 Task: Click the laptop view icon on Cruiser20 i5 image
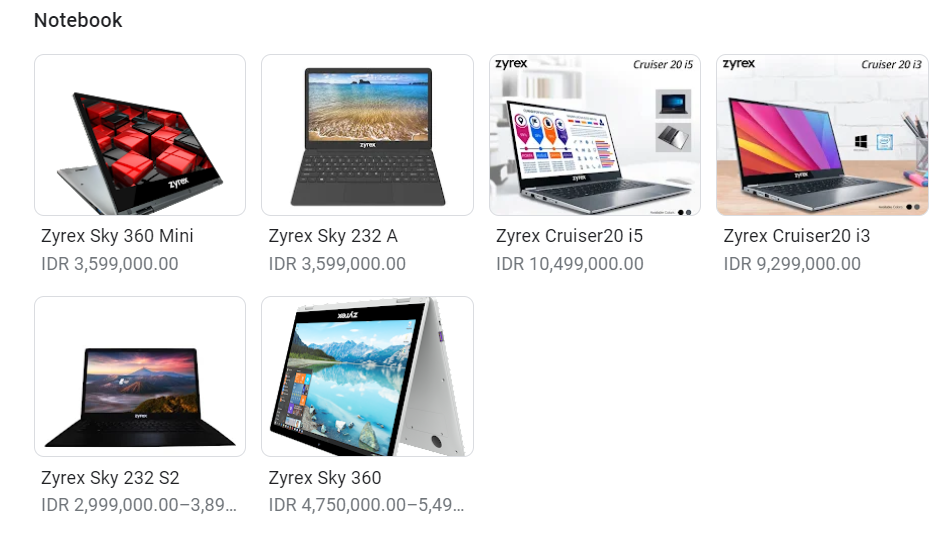pos(673,104)
